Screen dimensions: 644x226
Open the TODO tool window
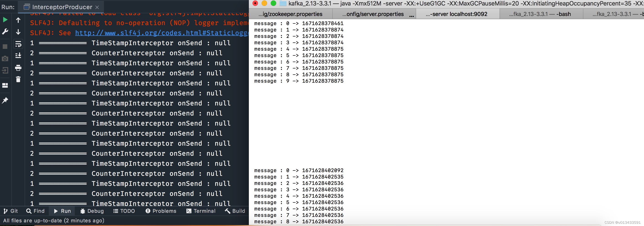coord(124,211)
